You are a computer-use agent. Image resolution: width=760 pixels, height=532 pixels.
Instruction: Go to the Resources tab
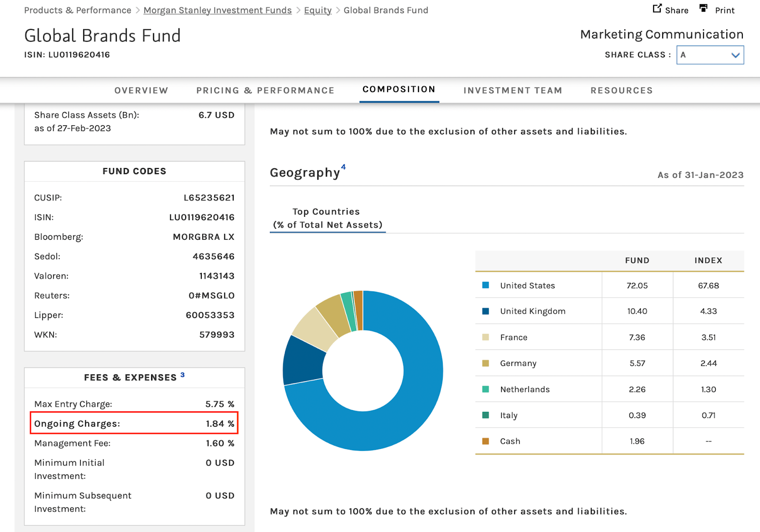pos(621,91)
